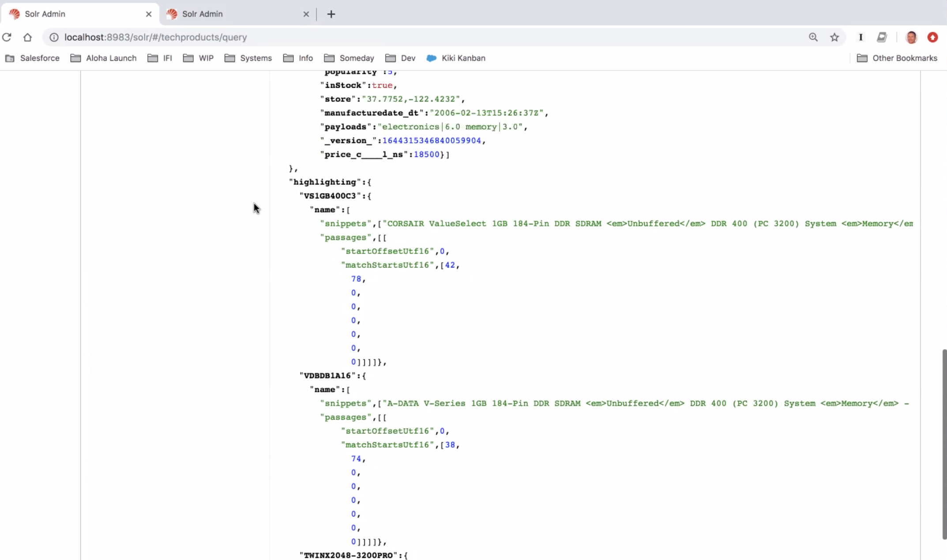This screenshot has width=947, height=560.
Task: Open the Aloha Launch bookmark folder
Action: 104,58
